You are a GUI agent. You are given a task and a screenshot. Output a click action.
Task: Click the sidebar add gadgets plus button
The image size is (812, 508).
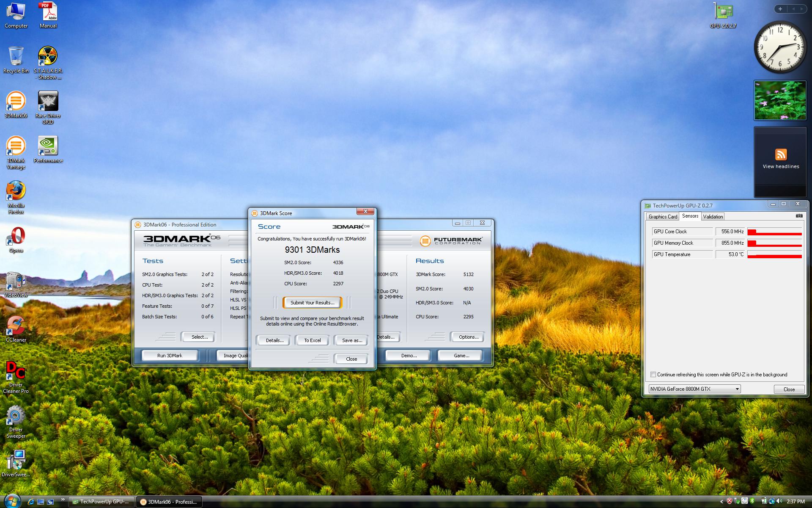point(780,9)
